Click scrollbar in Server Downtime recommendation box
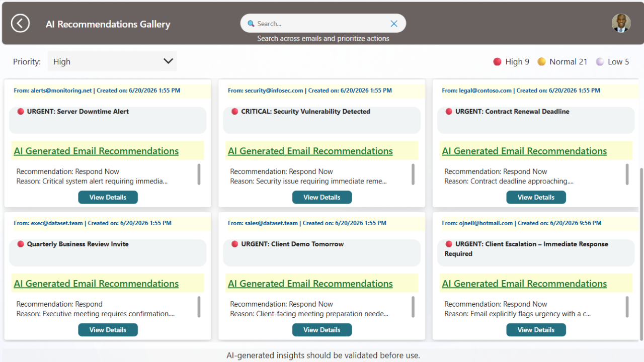The width and height of the screenshot is (644, 362). coord(199,174)
